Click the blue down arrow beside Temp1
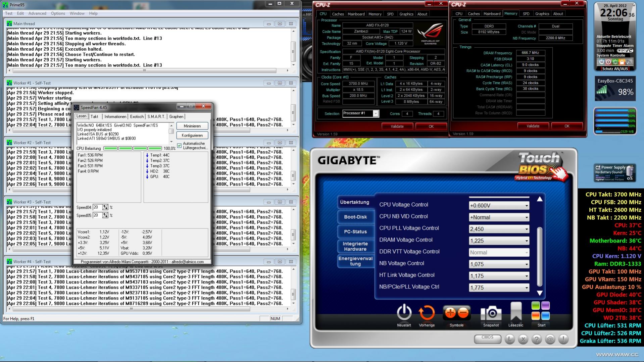Viewport: 644px width, 362px height. 147,155
